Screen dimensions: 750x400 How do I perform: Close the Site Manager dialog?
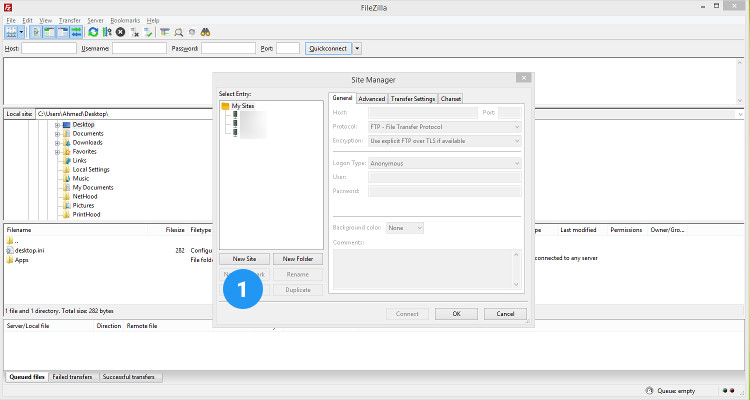pyautogui.click(x=523, y=78)
